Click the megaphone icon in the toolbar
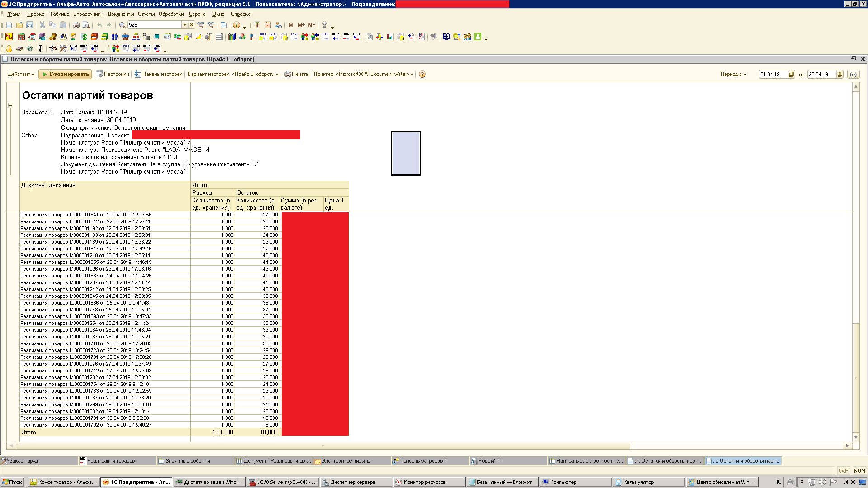 (x=434, y=37)
